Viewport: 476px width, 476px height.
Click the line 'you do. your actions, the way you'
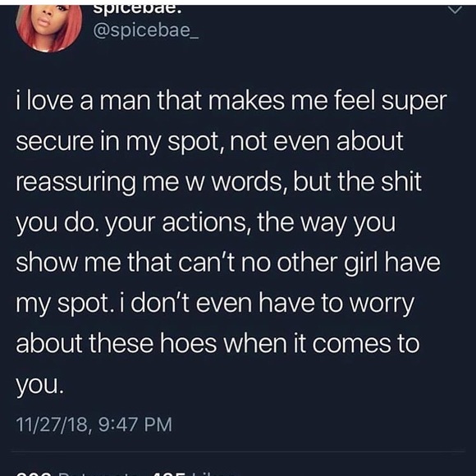coord(206,222)
